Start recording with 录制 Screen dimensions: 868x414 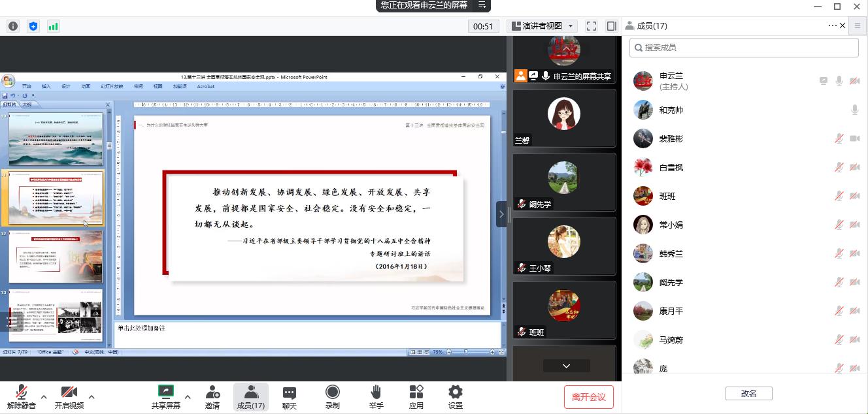(332, 396)
